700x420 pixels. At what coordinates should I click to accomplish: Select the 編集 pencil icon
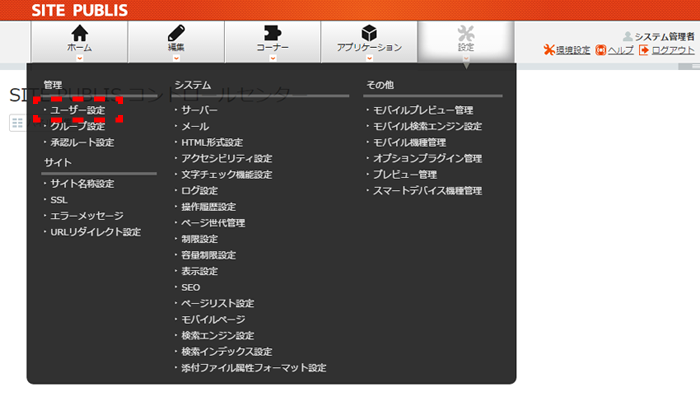(176, 33)
